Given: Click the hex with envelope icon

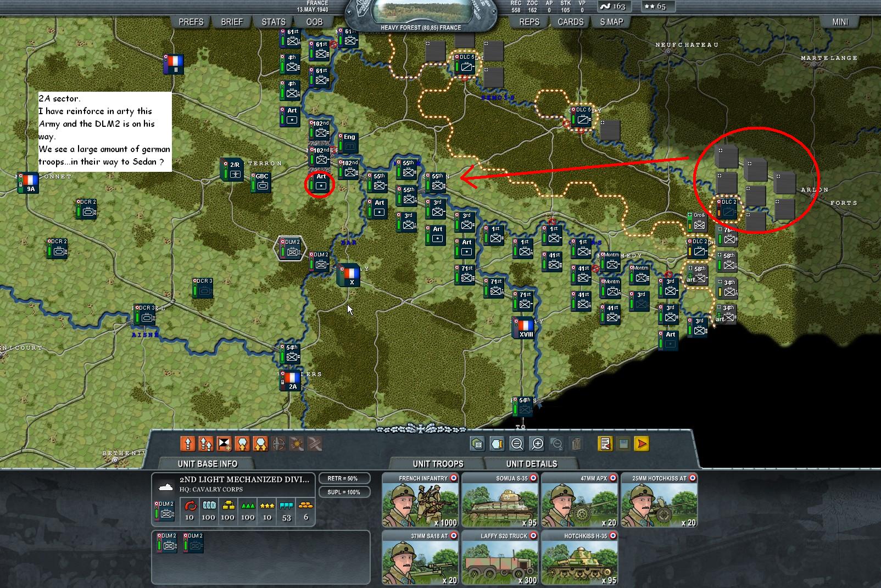Looking at the screenshot, I should (x=477, y=444).
